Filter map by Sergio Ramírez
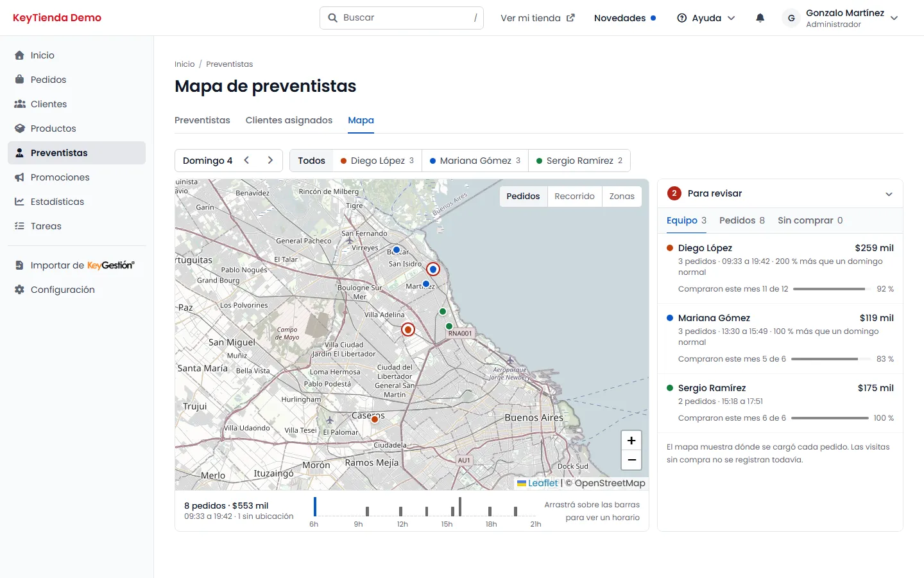Viewport: 924px width, 578px height. tap(579, 161)
